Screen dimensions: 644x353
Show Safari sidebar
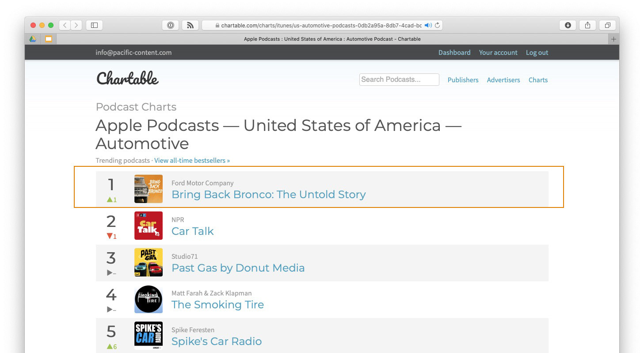94,25
